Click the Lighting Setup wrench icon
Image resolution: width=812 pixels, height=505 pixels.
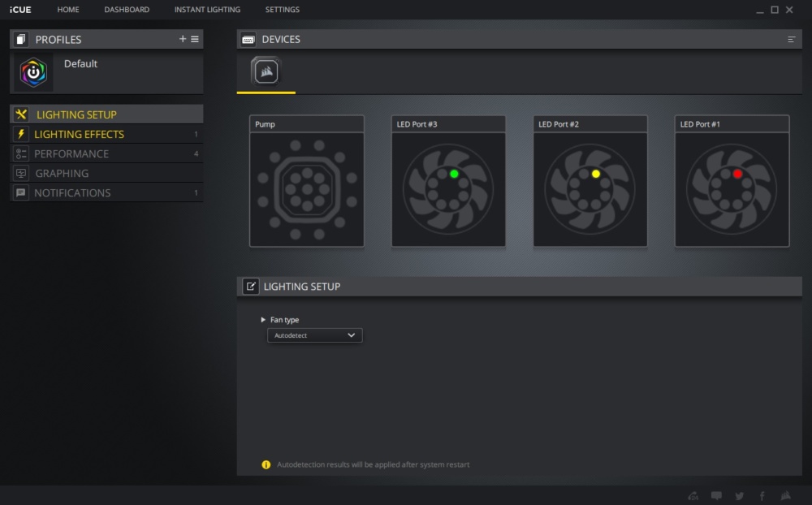click(21, 114)
